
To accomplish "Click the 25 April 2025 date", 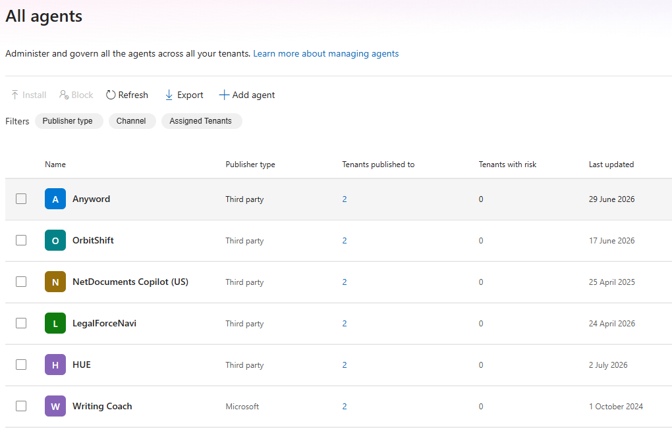I will [x=612, y=282].
